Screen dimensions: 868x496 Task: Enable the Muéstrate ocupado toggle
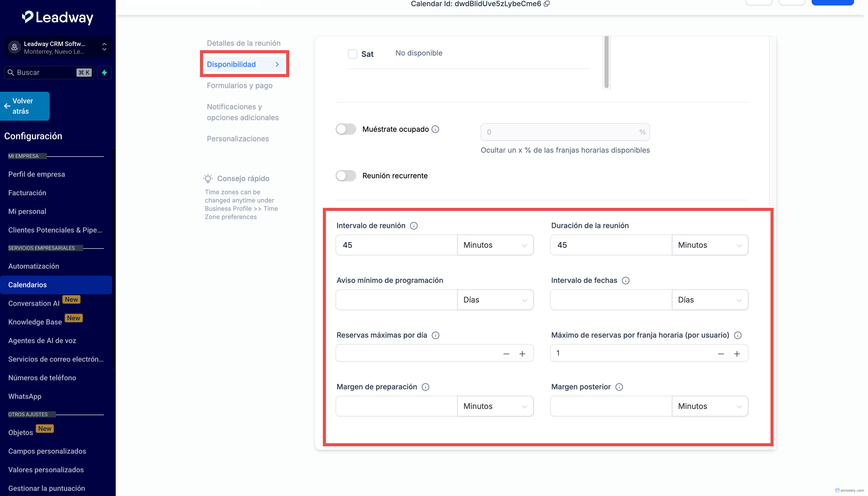(345, 129)
